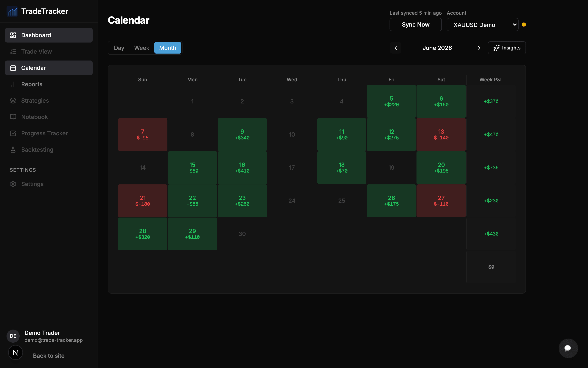Open June 11 cell with +$90
Viewport: 588px width, 368px height.
(342, 135)
